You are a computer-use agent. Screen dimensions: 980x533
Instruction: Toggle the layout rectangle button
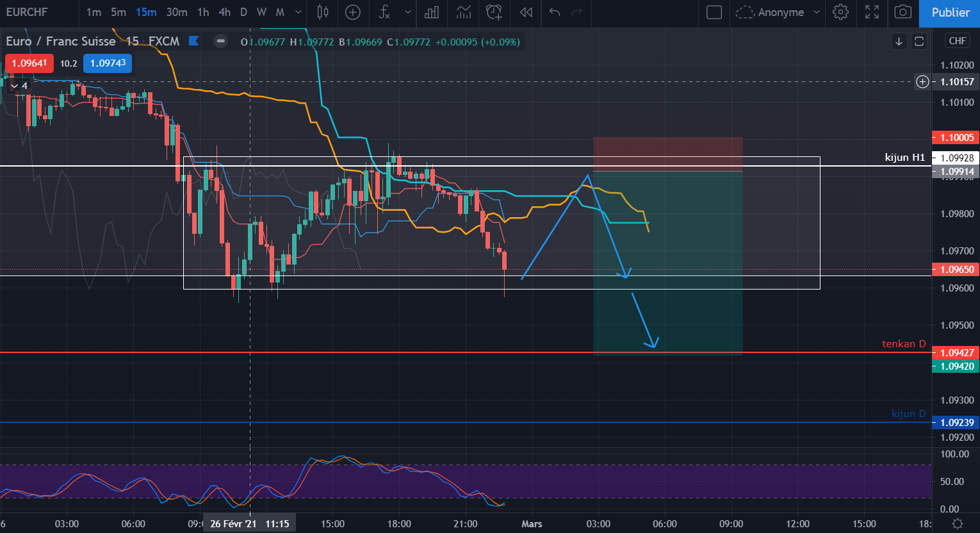714,12
